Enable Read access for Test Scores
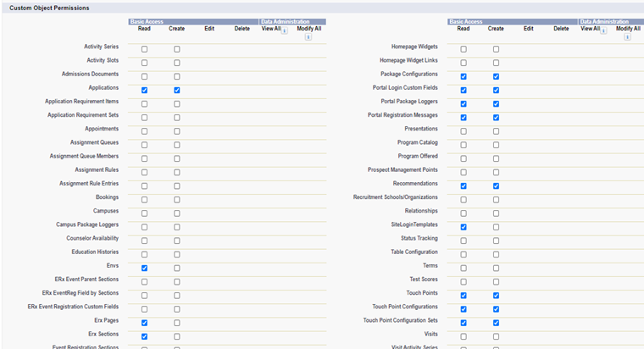This screenshot has width=644, height=349. coord(464,281)
